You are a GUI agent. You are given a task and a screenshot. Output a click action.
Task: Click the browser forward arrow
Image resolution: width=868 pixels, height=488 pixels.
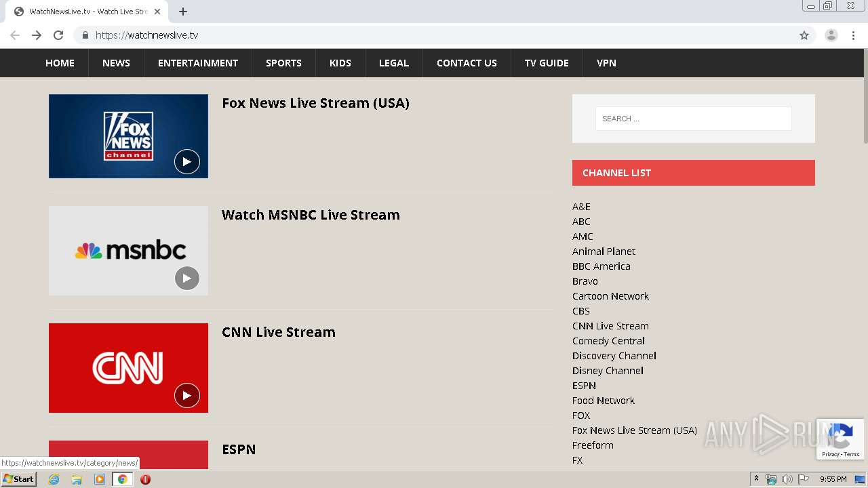point(37,35)
